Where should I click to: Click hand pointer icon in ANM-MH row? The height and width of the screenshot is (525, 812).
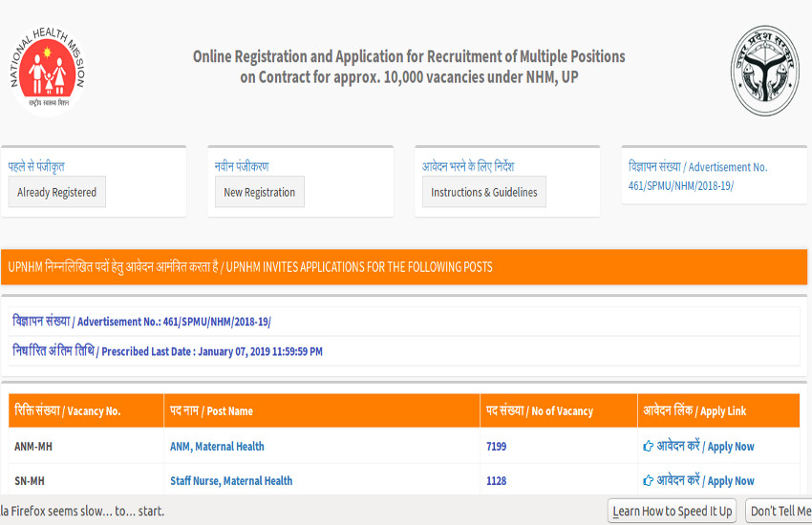click(649, 447)
